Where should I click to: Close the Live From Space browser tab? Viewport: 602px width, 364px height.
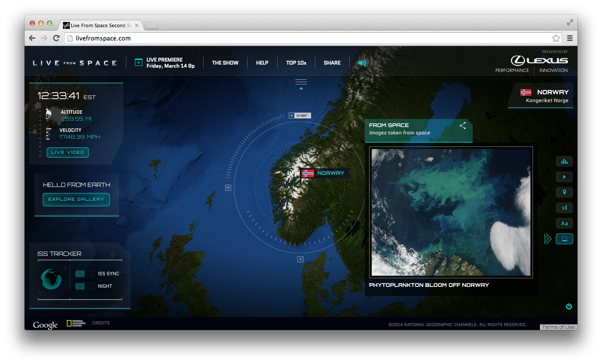pos(137,25)
